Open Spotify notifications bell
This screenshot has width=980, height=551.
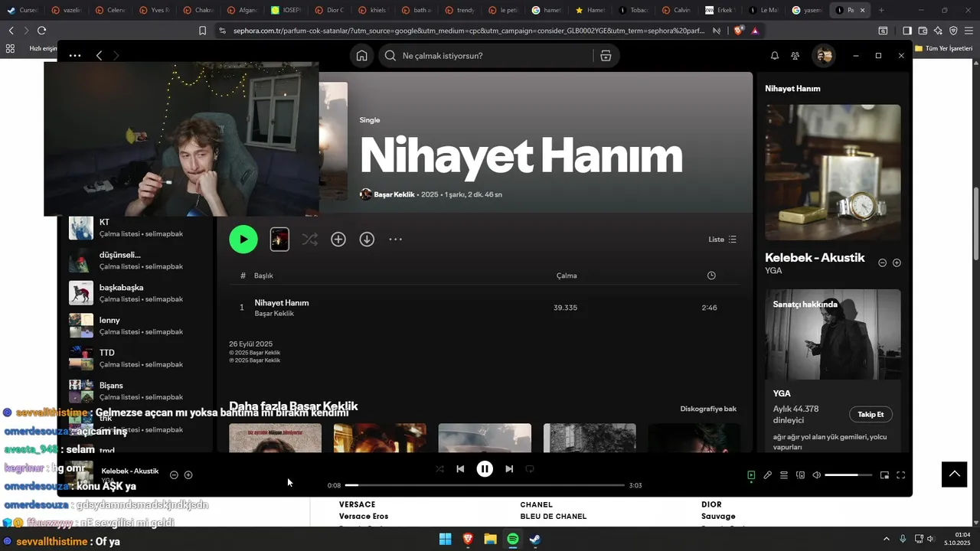click(x=774, y=56)
